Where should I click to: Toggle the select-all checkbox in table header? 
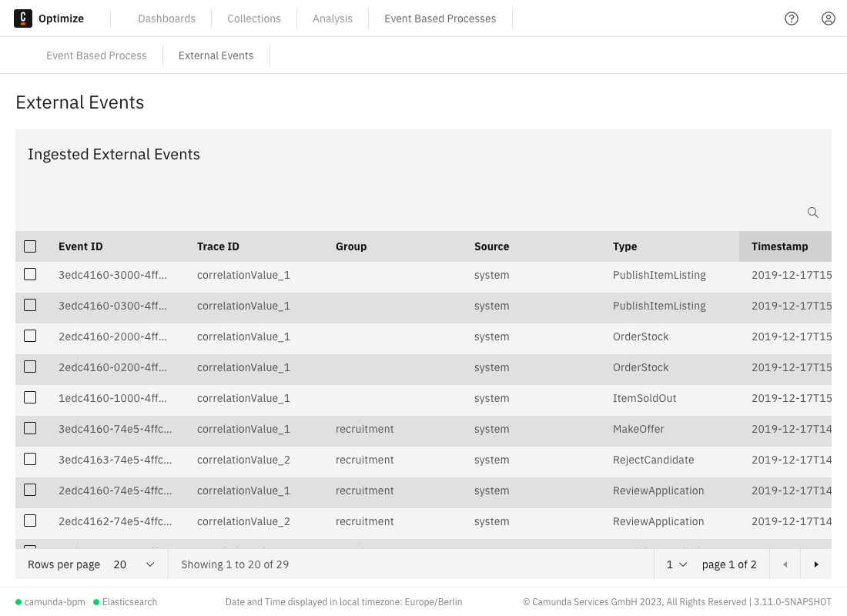tap(30, 246)
